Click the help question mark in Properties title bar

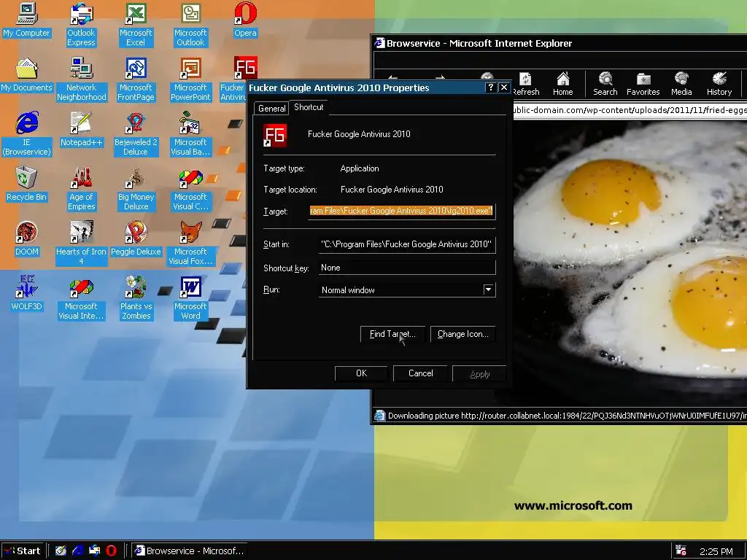click(491, 87)
